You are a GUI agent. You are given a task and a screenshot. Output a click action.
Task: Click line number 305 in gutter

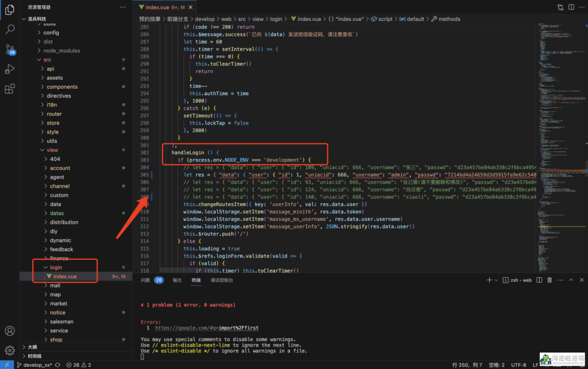pos(144,174)
